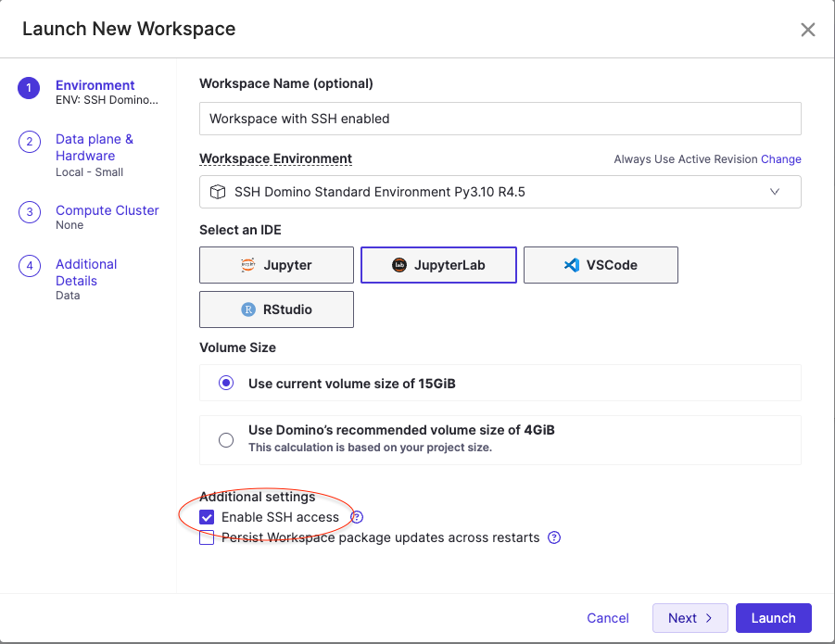The image size is (835, 644).
Task: Click the Next button
Action: click(690, 618)
